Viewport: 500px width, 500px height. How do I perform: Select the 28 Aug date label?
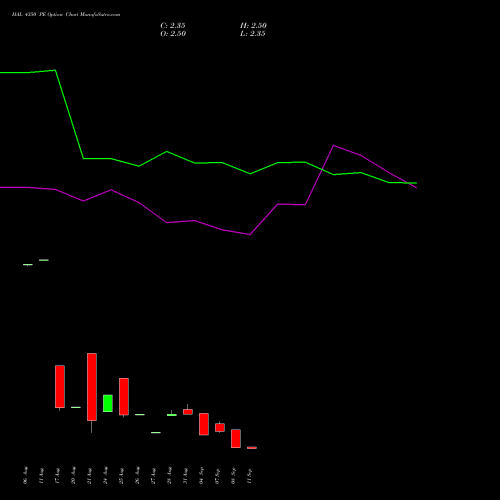[x=169, y=475]
